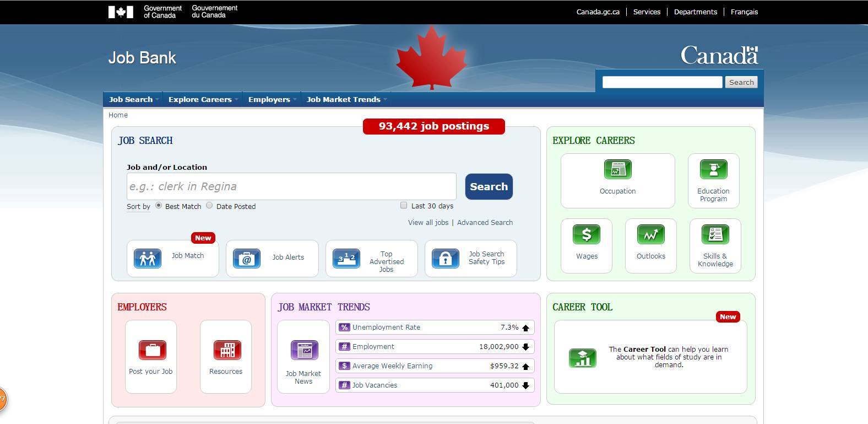Open the Employers navigation tab
This screenshot has width=868, height=424.
[x=269, y=99]
